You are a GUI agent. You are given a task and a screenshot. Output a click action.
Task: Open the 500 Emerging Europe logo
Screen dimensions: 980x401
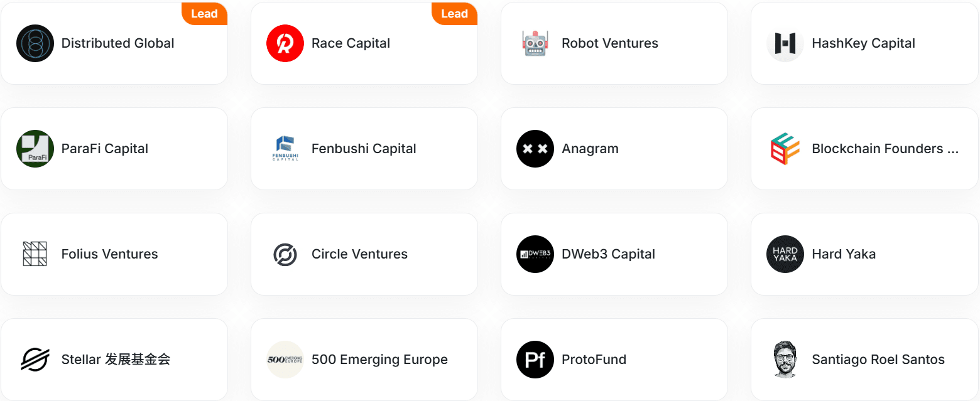285,360
